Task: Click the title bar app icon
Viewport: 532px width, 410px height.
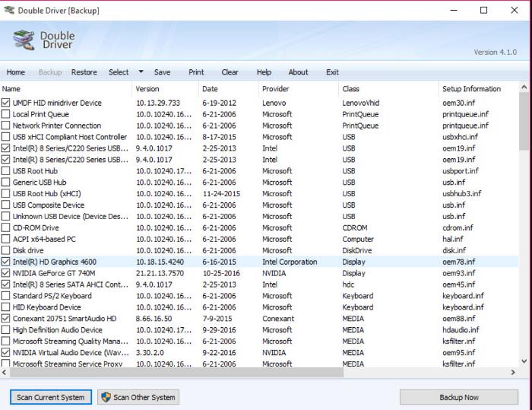Action: tap(9, 10)
